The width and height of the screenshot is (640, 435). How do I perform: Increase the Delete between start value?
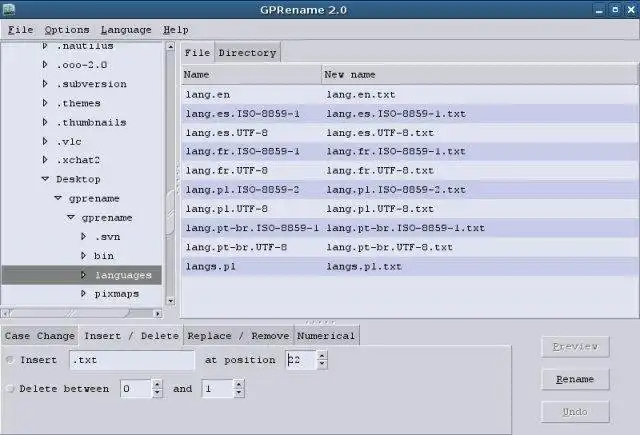point(157,384)
